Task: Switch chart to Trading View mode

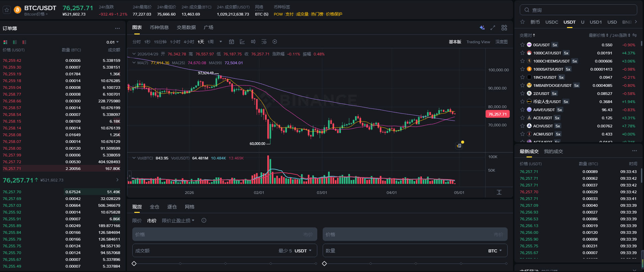Action: click(478, 42)
